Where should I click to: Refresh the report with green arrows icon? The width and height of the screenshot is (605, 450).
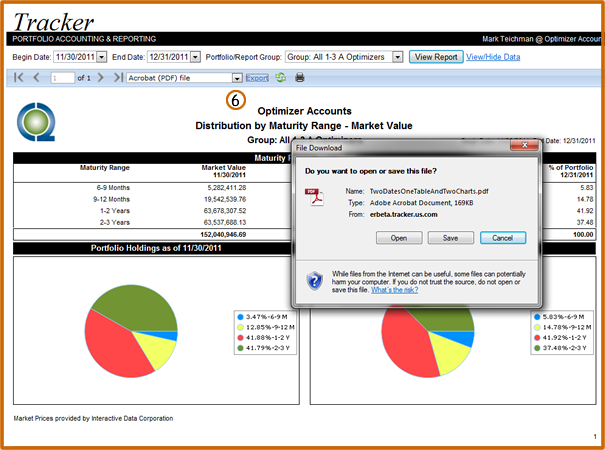(281, 78)
